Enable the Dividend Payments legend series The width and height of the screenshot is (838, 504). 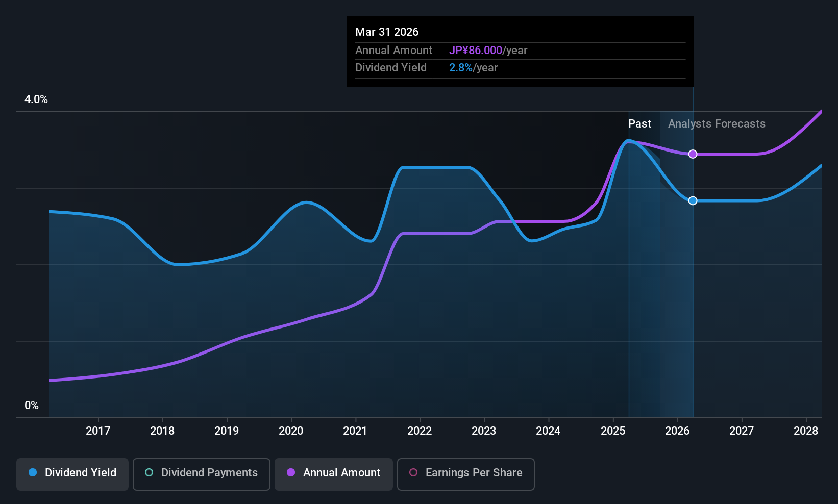point(201,473)
